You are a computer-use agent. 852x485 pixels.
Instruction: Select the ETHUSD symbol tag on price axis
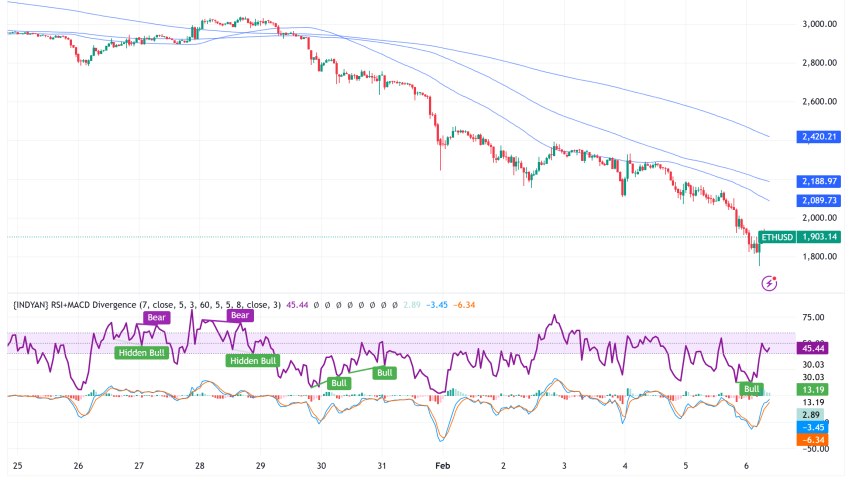(x=777, y=237)
